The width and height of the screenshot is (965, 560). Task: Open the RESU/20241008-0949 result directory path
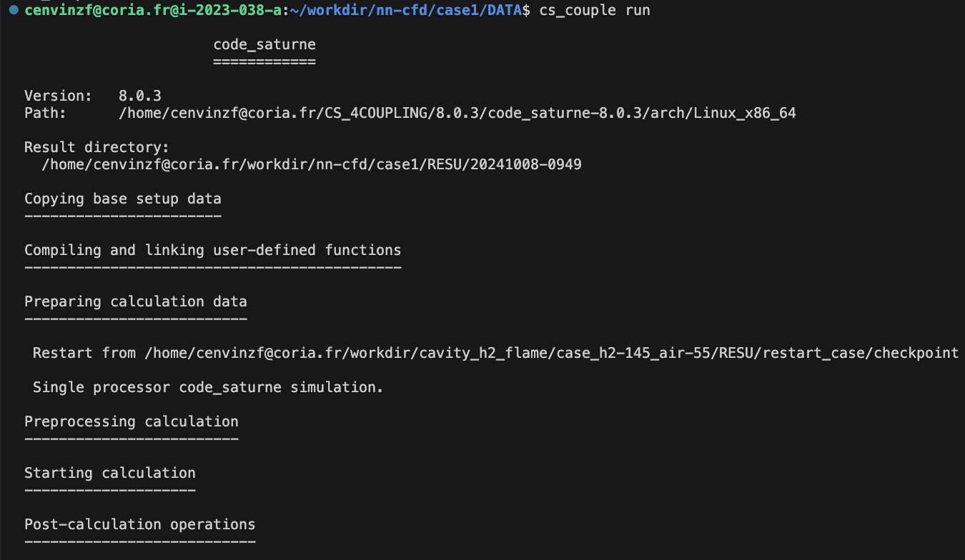coord(312,164)
